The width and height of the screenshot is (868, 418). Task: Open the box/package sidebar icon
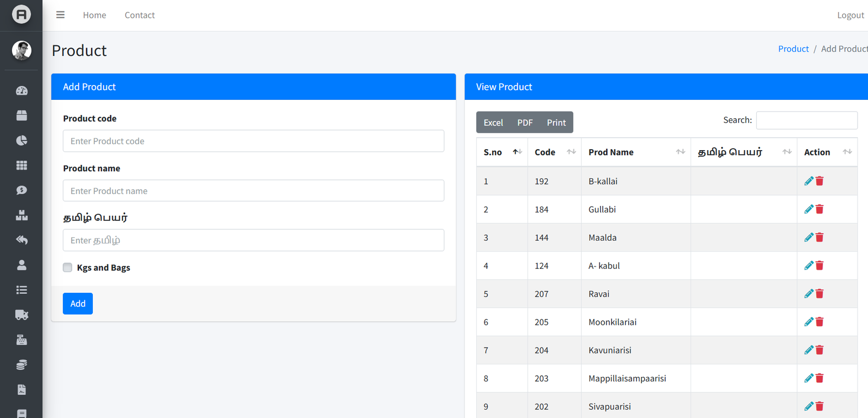[22, 115]
